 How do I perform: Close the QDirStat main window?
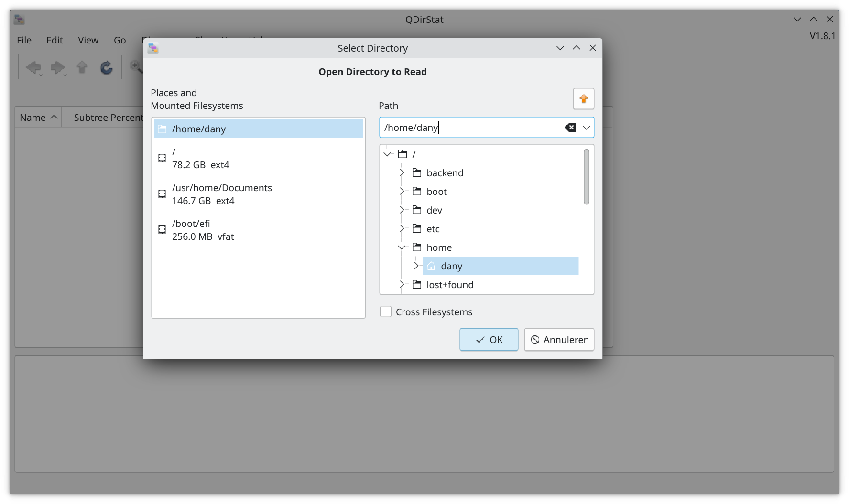(x=830, y=19)
